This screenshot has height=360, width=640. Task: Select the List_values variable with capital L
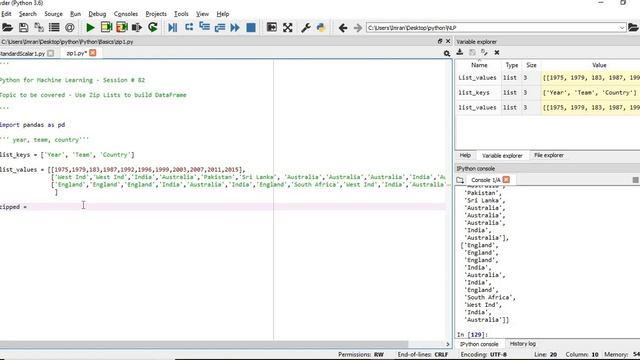pyautogui.click(x=548, y=78)
